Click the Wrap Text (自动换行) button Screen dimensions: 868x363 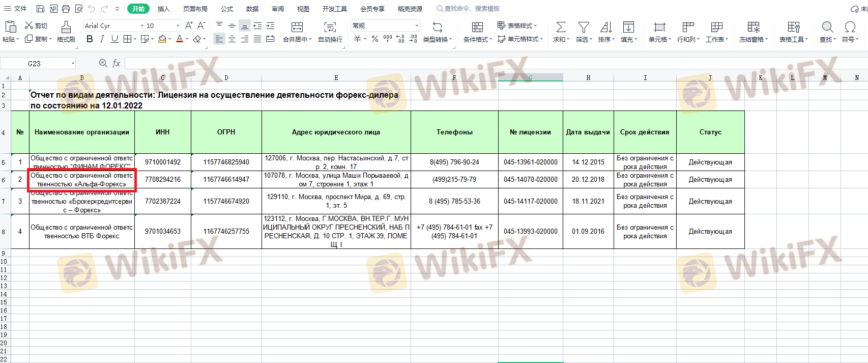pos(330,32)
